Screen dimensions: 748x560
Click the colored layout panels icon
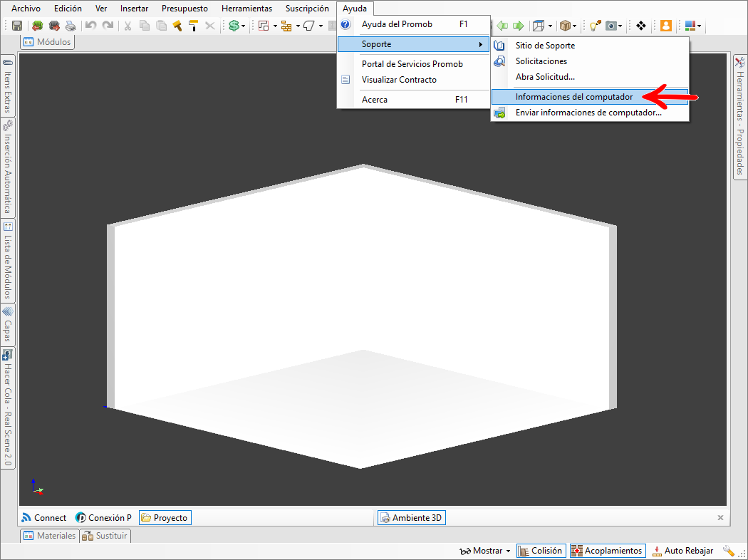[690, 26]
